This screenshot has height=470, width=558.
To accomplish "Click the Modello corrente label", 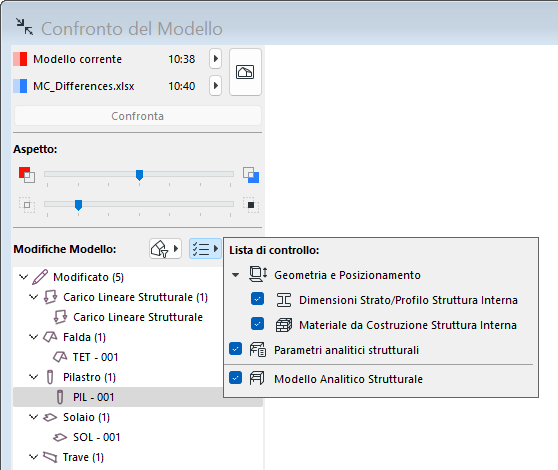I will (77, 59).
